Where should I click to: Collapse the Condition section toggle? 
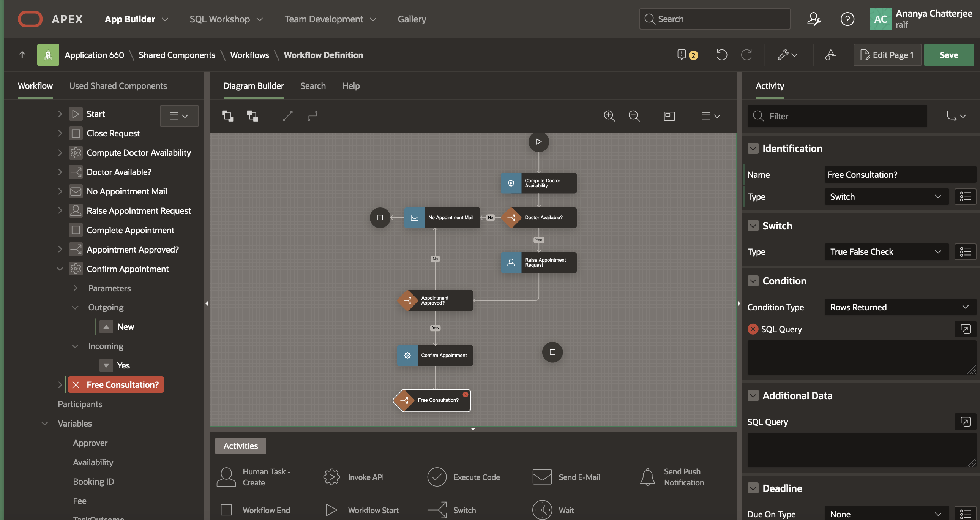(x=753, y=281)
